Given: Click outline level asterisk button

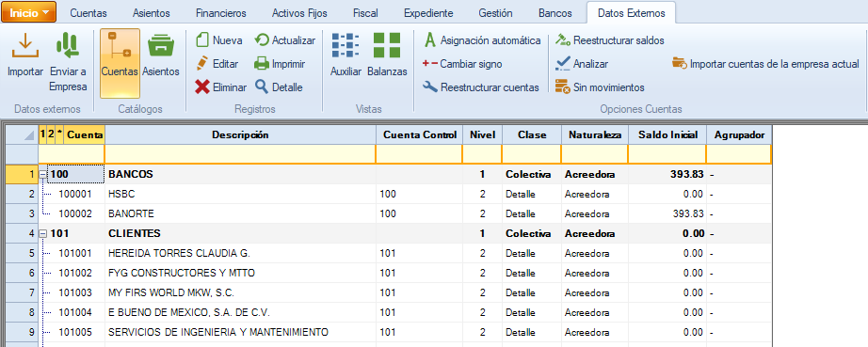Looking at the screenshot, I should (59, 134).
